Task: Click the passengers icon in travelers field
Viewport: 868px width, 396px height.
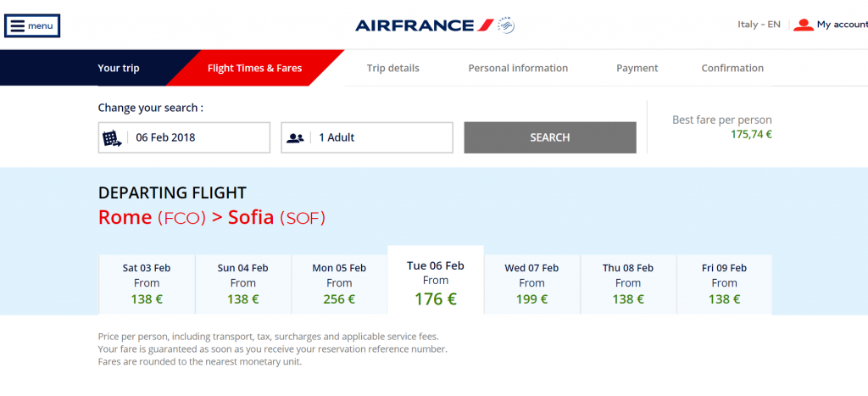Action: click(295, 138)
